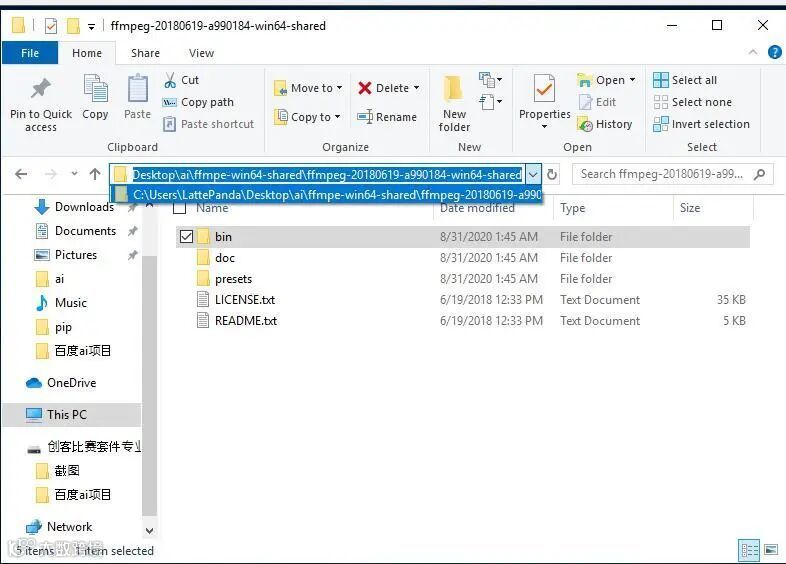Open Pictures in navigation pane
Screen dimensions: 786x564
point(65,255)
